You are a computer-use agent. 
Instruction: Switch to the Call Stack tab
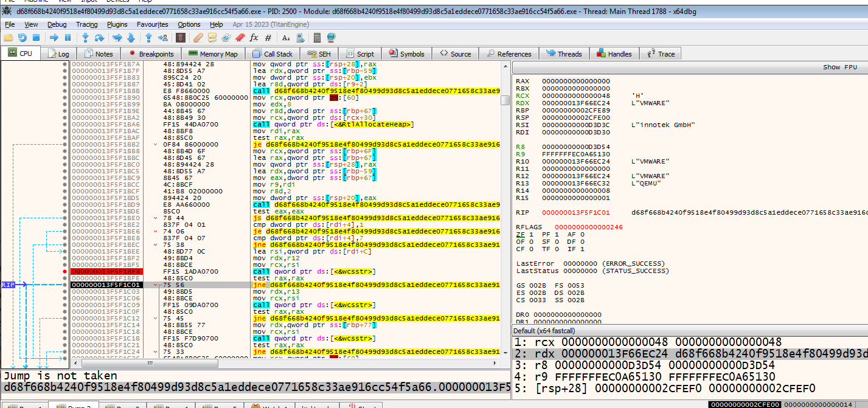[x=273, y=54]
